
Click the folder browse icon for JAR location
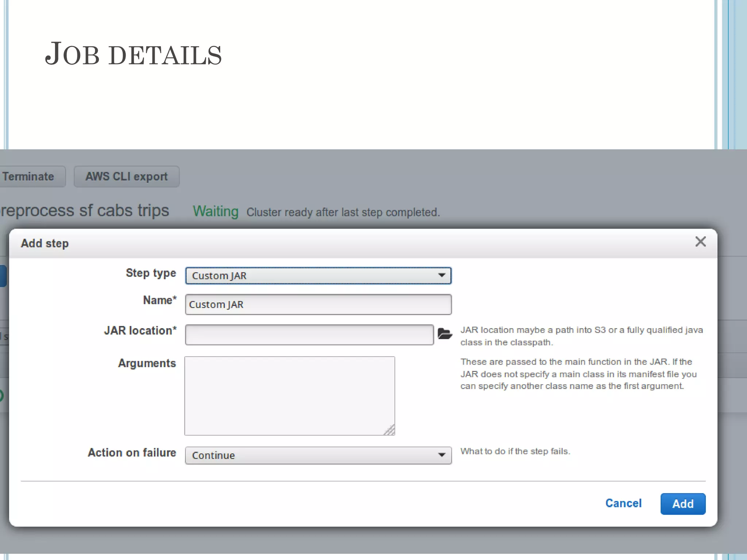tap(445, 334)
